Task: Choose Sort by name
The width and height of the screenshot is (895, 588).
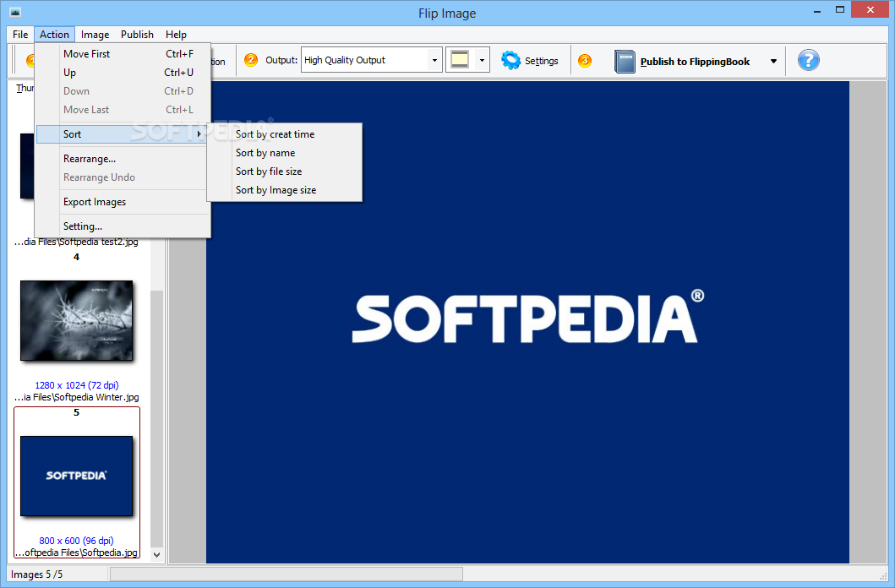Action: (x=284, y=153)
